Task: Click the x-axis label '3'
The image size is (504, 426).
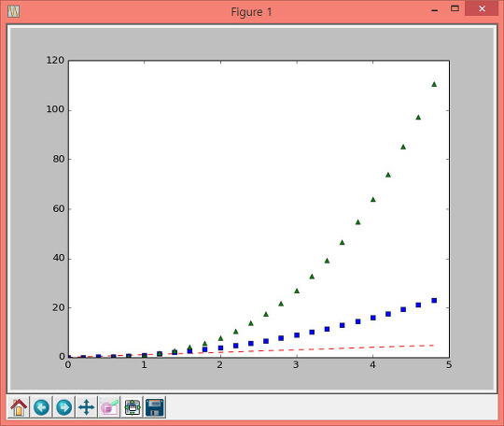Action: (297, 365)
